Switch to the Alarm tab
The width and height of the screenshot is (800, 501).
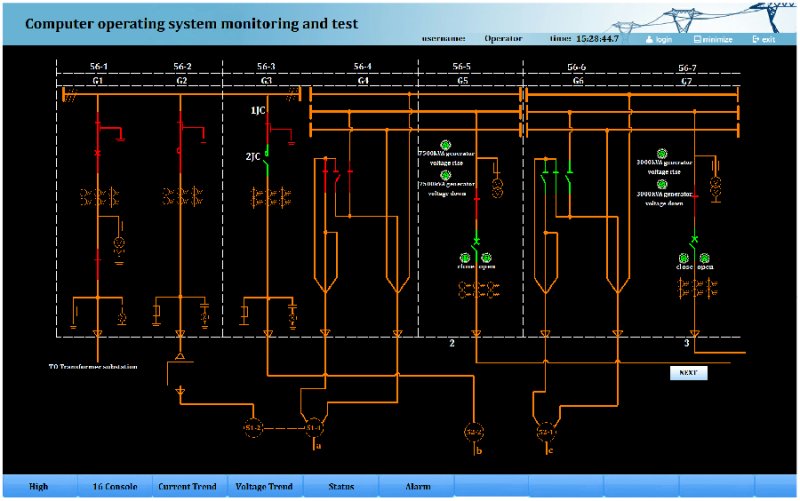[x=418, y=486]
